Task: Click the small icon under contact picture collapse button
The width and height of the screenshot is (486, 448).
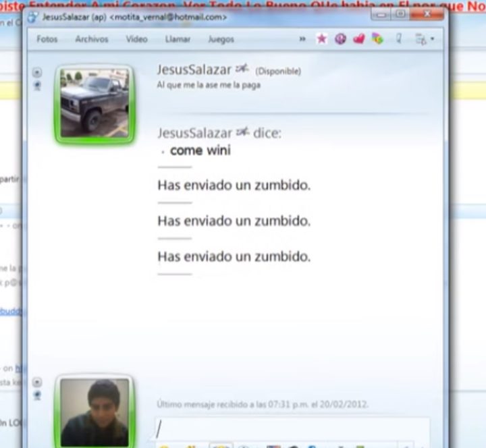Action: point(37,86)
